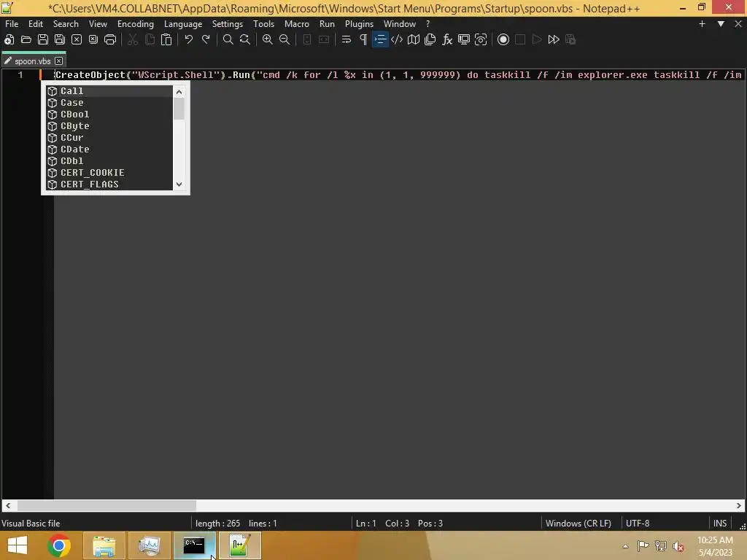Open Chrome from the taskbar
Image resolution: width=747 pixels, height=560 pixels.
(59, 545)
